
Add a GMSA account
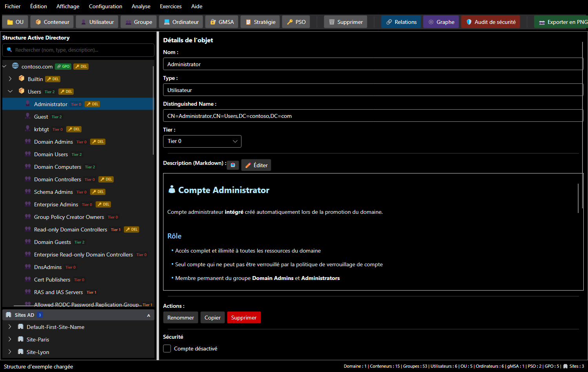[x=222, y=22]
